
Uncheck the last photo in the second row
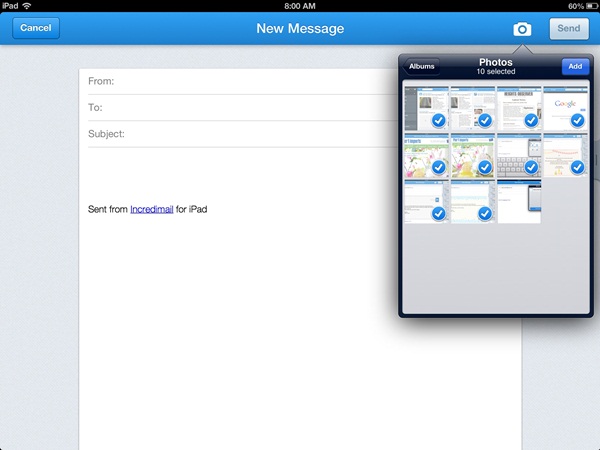pos(565,155)
